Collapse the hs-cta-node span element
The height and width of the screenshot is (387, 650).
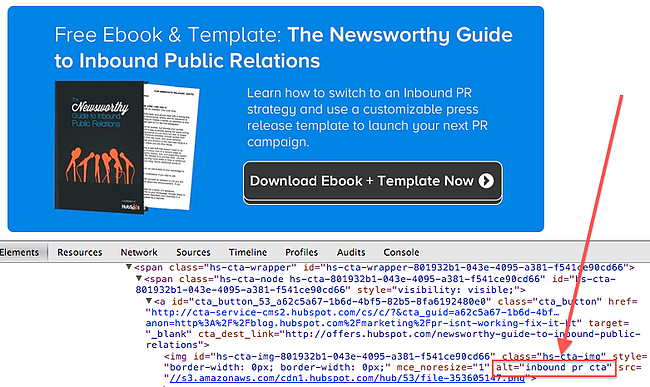[139, 278]
